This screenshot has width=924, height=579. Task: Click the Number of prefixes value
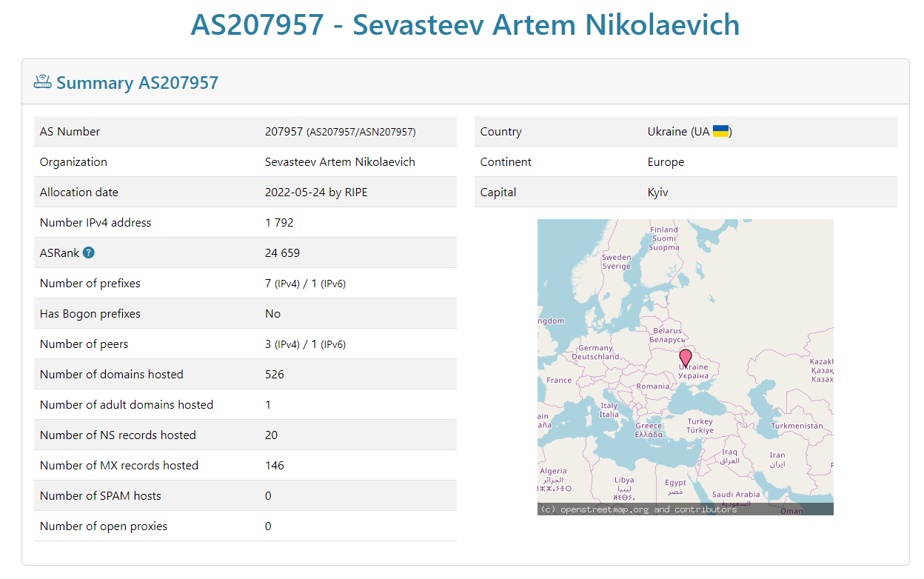(x=305, y=283)
